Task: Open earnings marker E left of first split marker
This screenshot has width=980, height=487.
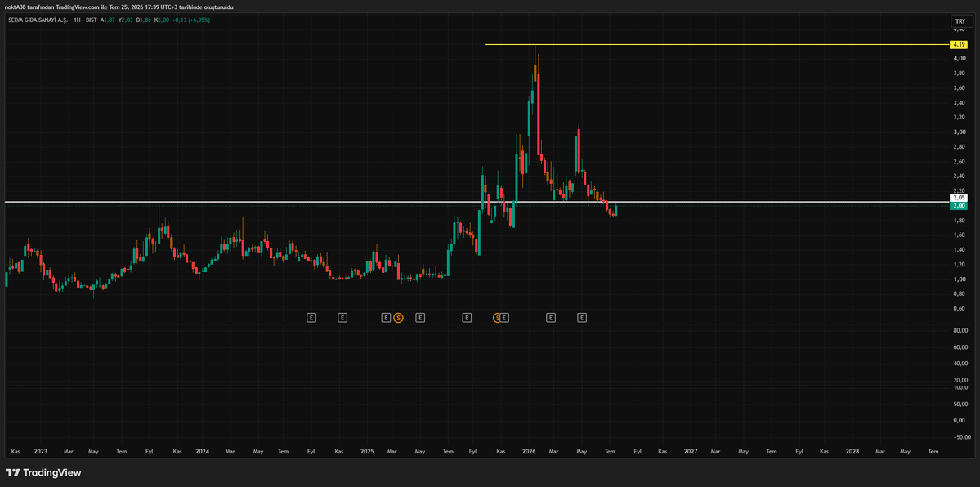Action: (x=386, y=318)
